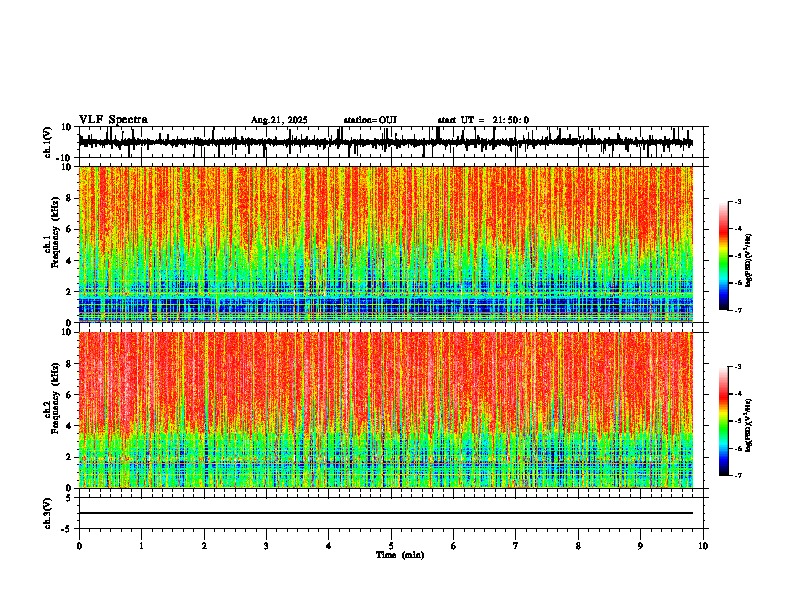Click the ch.2 spectrogram '6' kHz tick label
Viewport: 792px width, 612px height.
[x=69, y=394]
